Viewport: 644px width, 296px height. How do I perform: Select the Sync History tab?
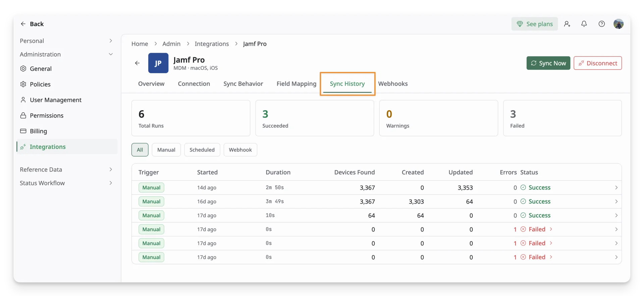(347, 84)
